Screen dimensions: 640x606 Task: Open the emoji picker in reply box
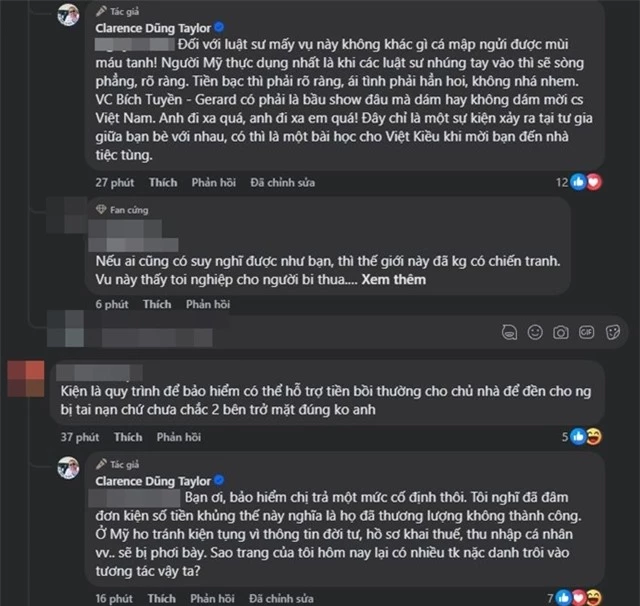click(x=535, y=332)
